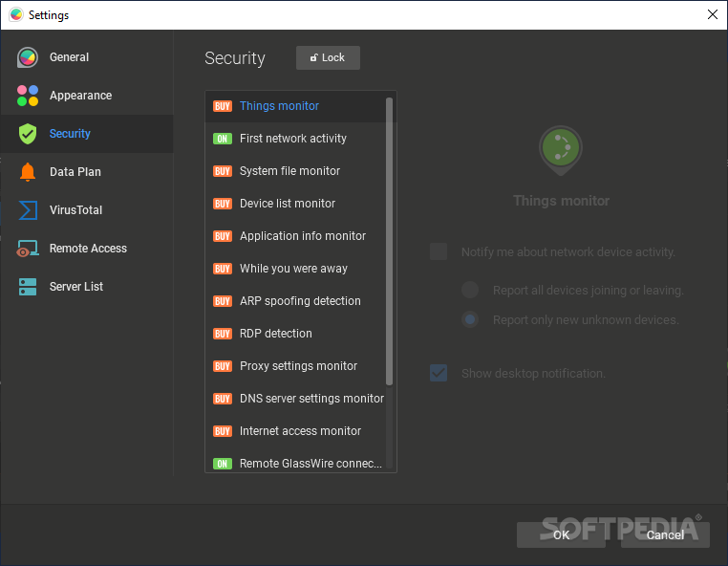
Task: Select RDP detection entry
Action: [x=296, y=334]
